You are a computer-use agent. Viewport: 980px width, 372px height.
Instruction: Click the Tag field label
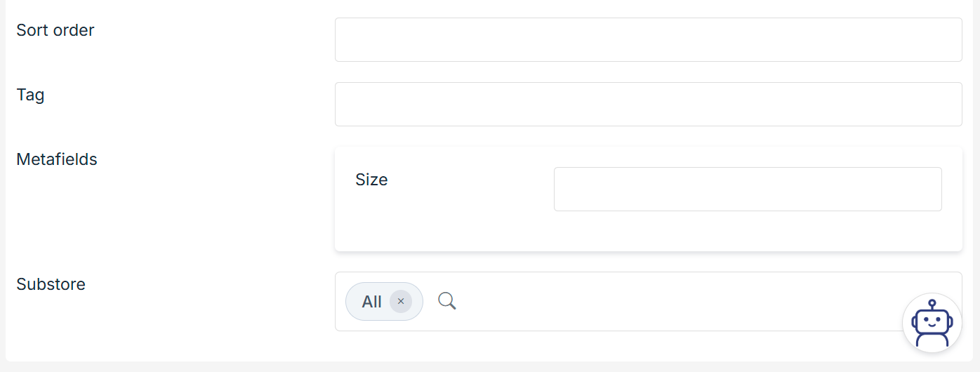coord(30,95)
